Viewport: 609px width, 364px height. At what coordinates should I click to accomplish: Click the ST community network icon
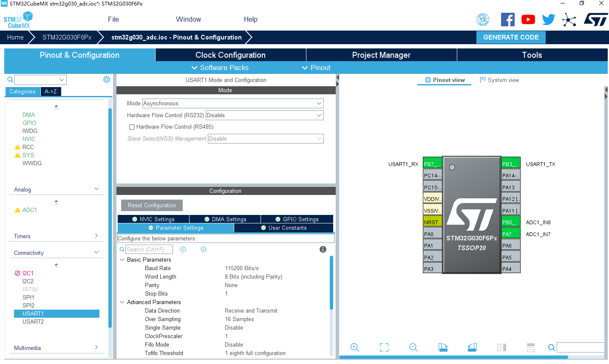coord(569,20)
